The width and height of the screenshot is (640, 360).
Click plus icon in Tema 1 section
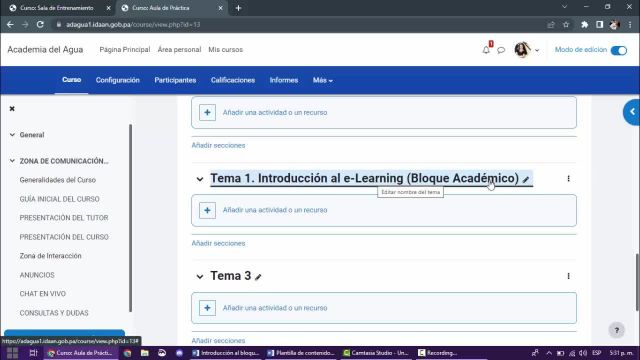coord(207,210)
